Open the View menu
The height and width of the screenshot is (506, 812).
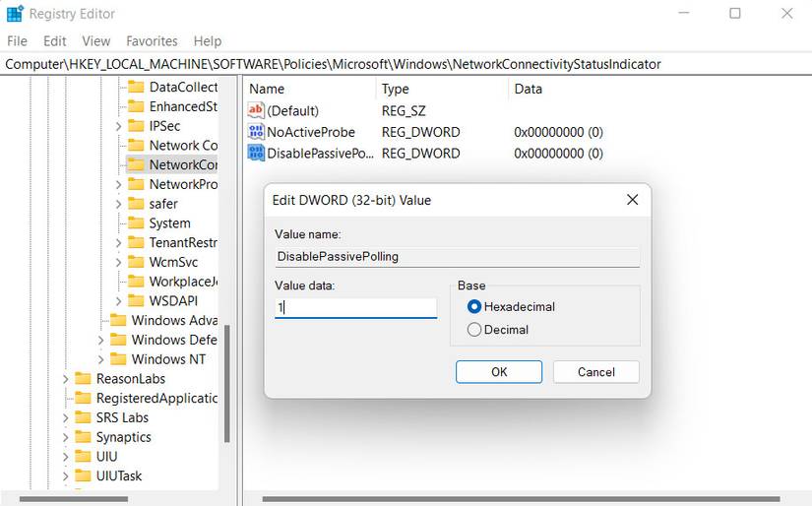coord(96,41)
